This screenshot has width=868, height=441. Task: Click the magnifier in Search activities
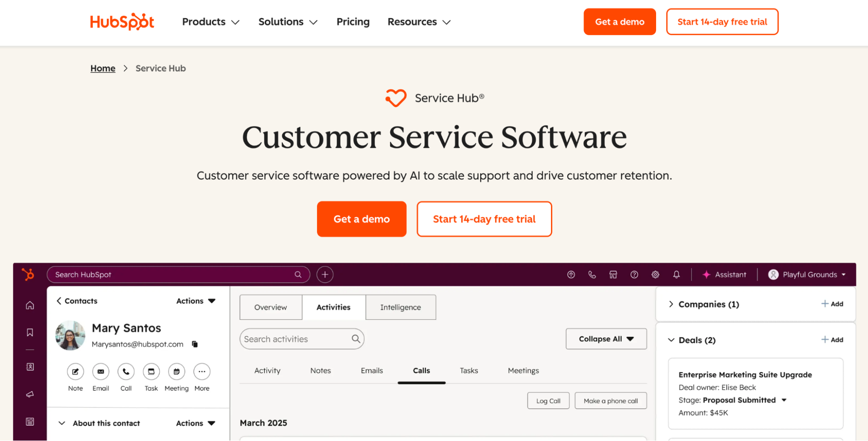coord(356,339)
